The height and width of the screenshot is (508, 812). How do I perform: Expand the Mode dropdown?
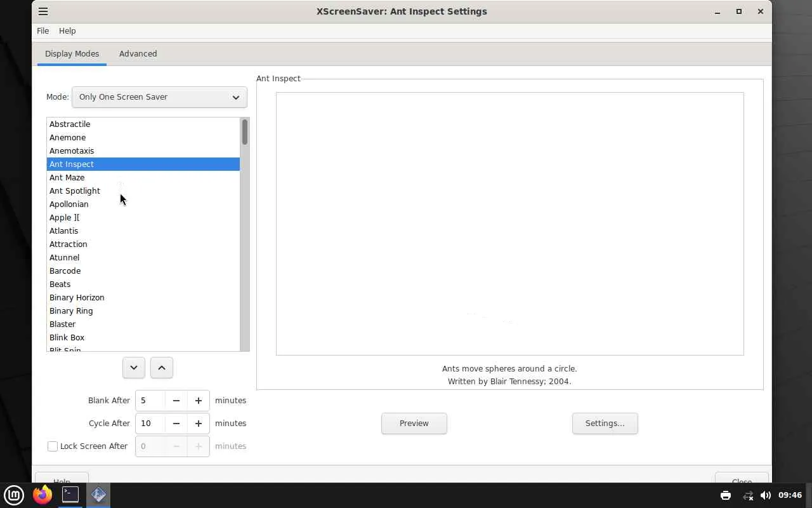coord(159,97)
